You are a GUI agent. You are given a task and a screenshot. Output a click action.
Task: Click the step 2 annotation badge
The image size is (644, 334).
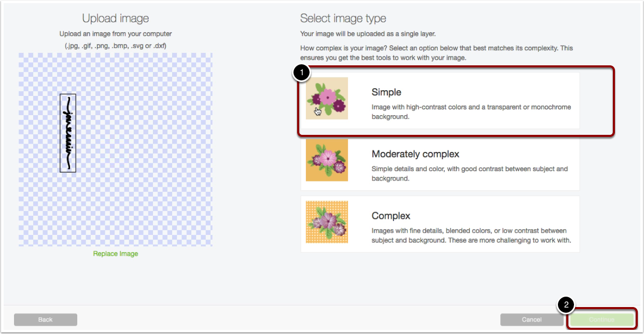[566, 305]
